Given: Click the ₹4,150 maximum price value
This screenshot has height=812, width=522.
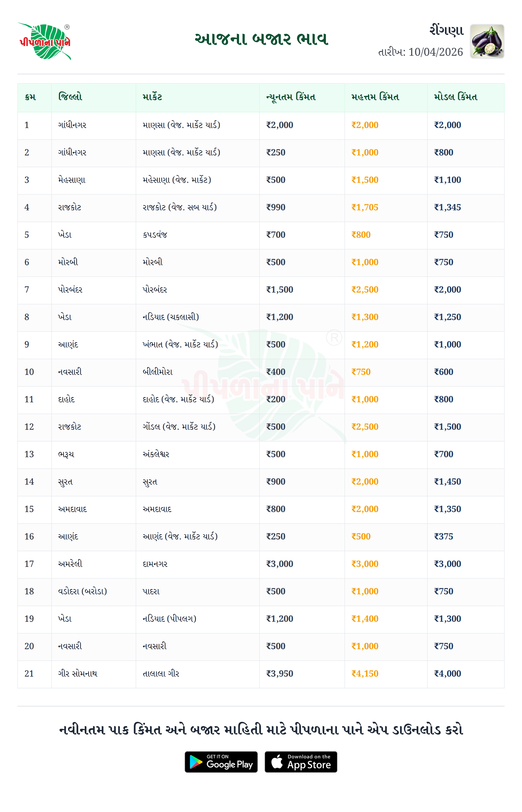Looking at the screenshot, I should (365, 674).
